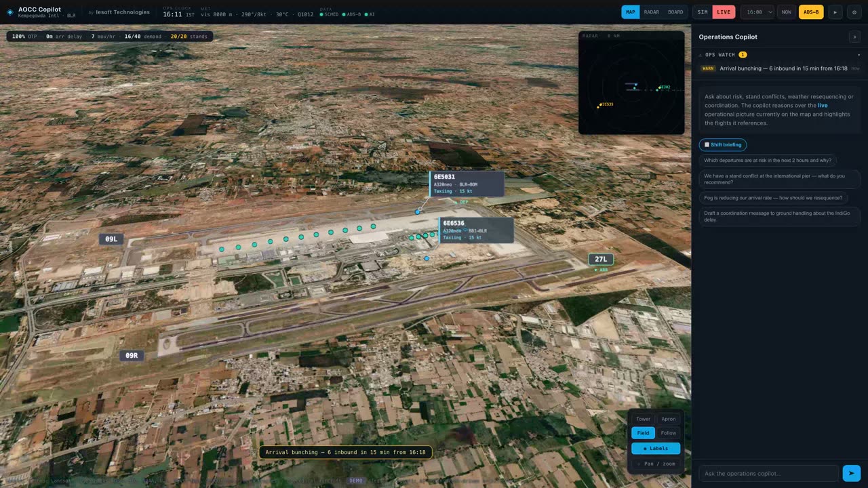Toggle map Labels on or off
The image size is (868, 488).
coord(656,449)
